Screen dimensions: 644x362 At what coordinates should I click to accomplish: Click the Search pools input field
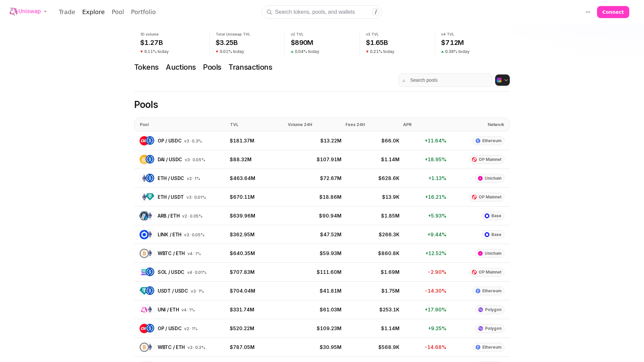(445, 80)
